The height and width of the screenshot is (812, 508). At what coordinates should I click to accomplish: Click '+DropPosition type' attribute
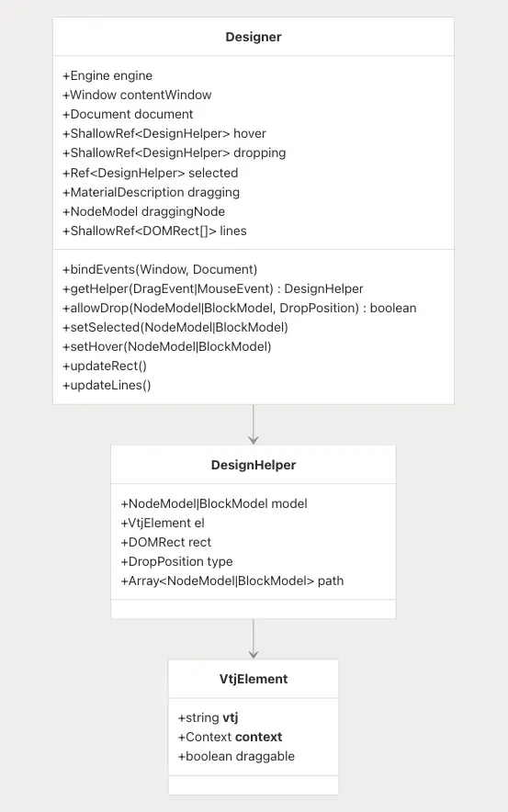pos(176,562)
